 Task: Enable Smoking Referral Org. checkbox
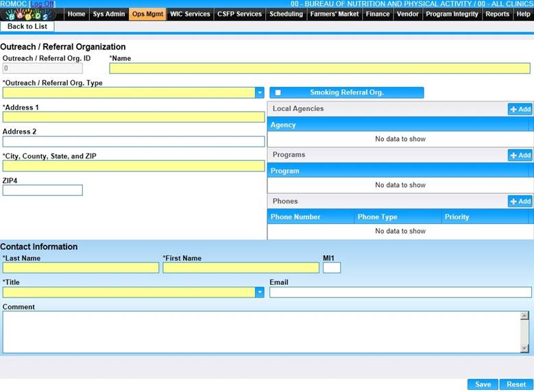278,93
